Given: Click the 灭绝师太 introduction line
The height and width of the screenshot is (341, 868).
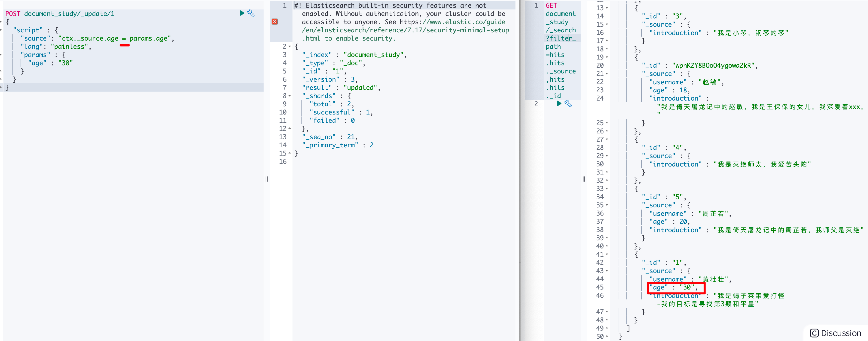Looking at the screenshot, I should 730,164.
